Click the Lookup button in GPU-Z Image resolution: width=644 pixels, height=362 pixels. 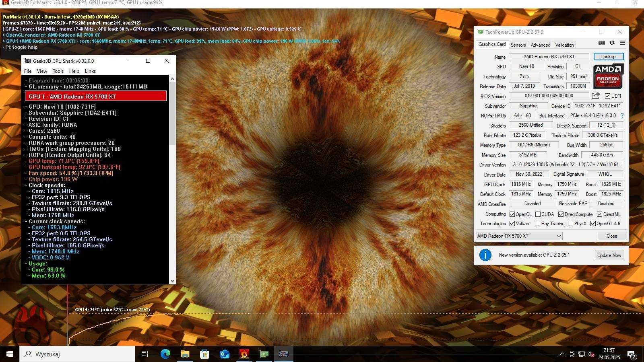[x=608, y=57]
